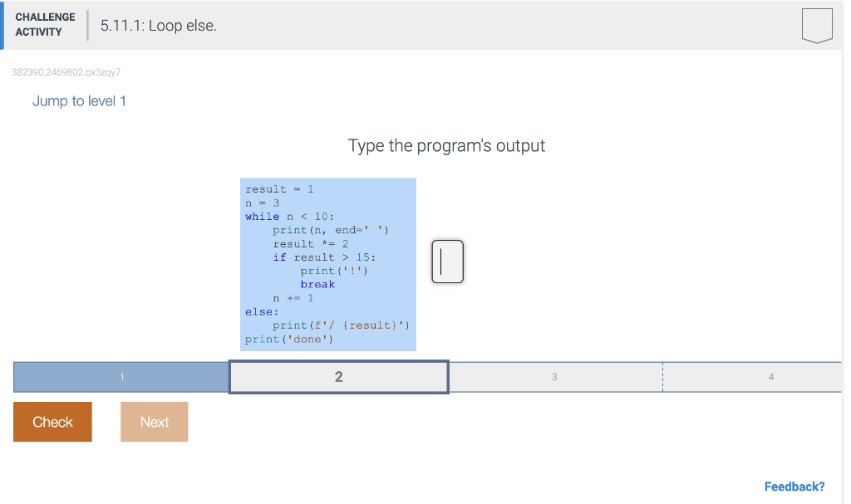Select the current step 2 in the progress bar
Screen dimensions: 851x504
pyautogui.click(x=338, y=377)
